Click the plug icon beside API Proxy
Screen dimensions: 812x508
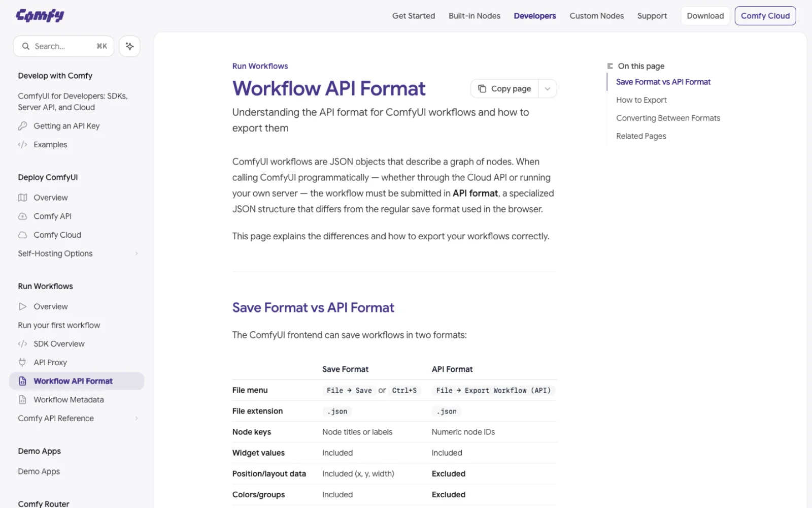click(22, 363)
